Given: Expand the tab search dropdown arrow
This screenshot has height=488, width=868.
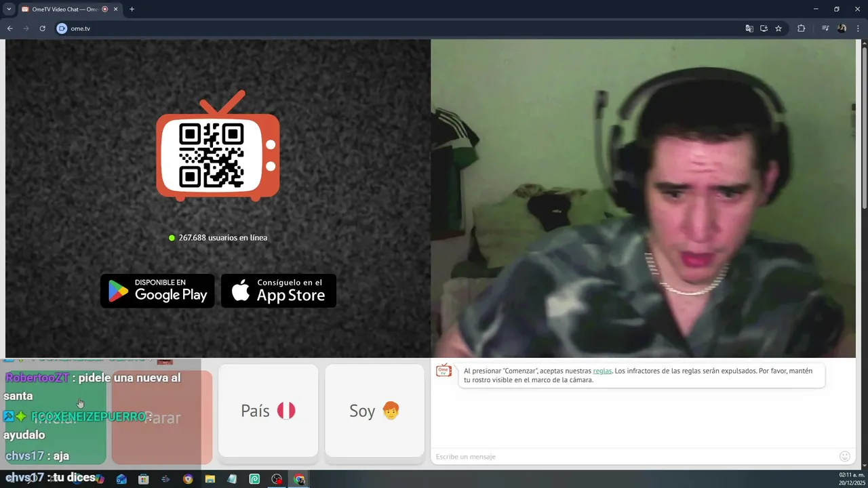Looking at the screenshot, I should coord(9,9).
